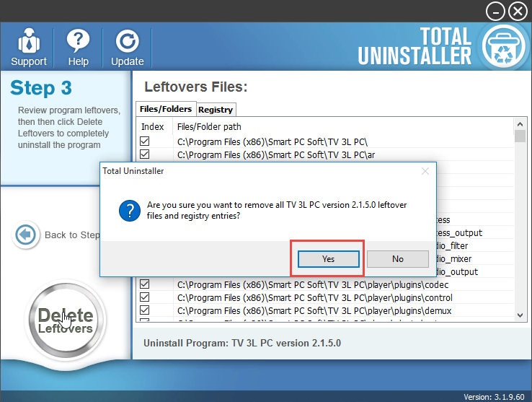Select the Files/Folders tab
This screenshot has width=532, height=402.
[x=166, y=109]
